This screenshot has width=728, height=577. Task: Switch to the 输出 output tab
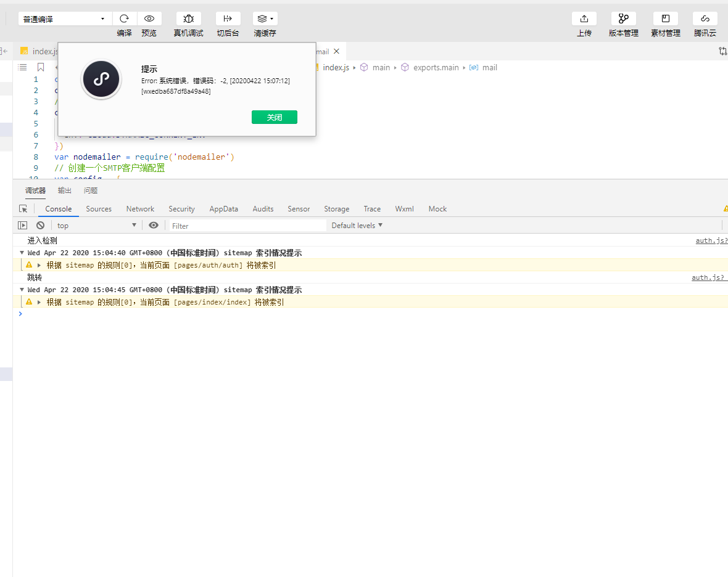[65, 190]
